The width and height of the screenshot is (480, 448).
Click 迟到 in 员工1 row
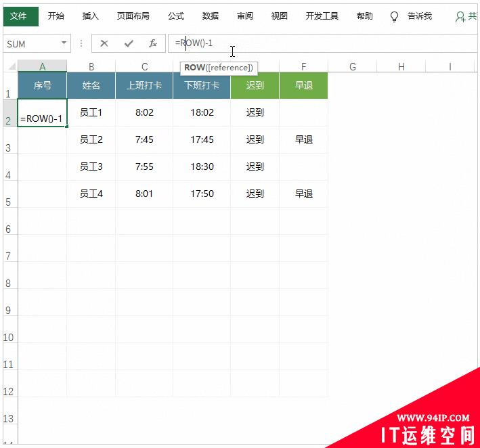(x=255, y=112)
